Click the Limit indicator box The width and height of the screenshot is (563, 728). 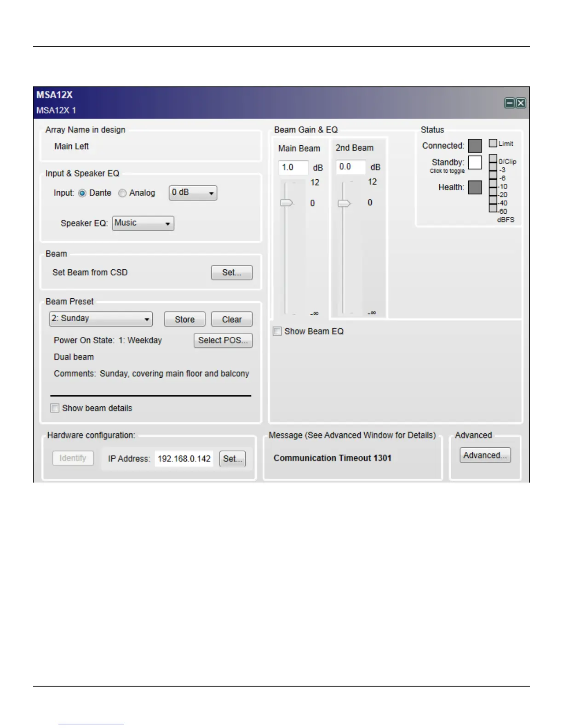click(493, 143)
